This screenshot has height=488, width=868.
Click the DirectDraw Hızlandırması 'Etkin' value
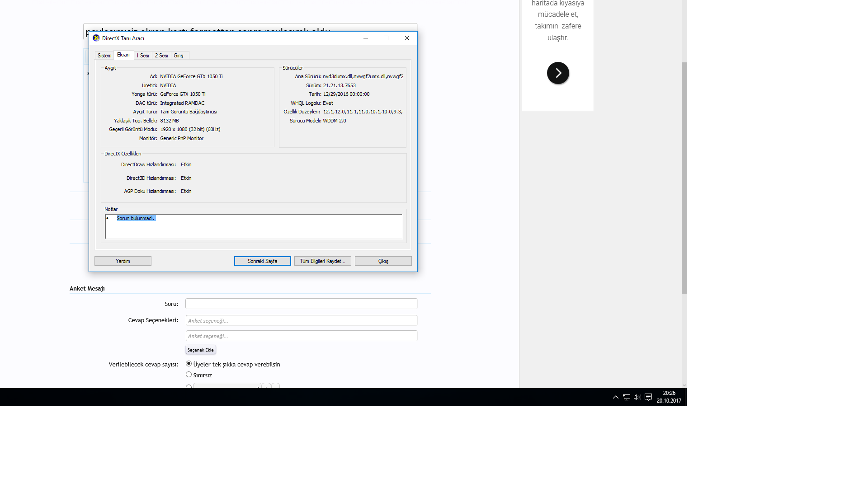(x=186, y=164)
